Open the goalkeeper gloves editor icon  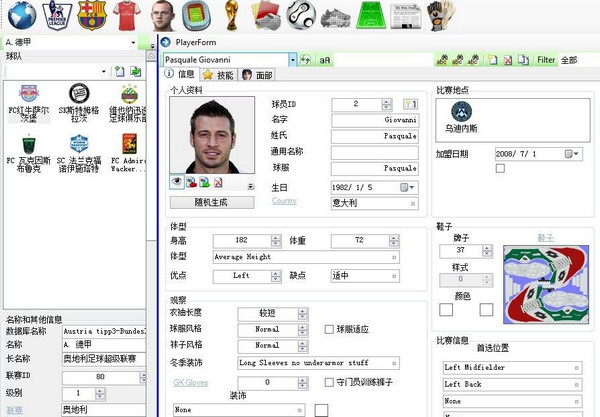[441, 16]
